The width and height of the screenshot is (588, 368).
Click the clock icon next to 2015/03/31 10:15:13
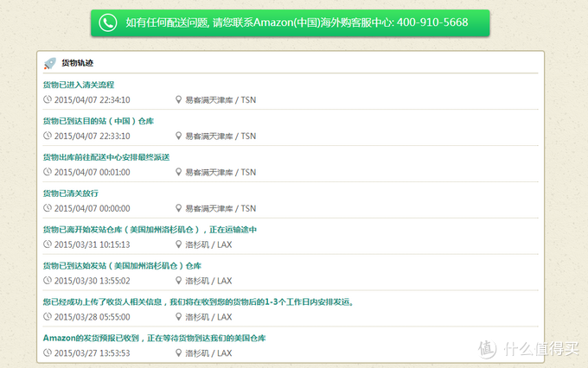[x=48, y=244]
